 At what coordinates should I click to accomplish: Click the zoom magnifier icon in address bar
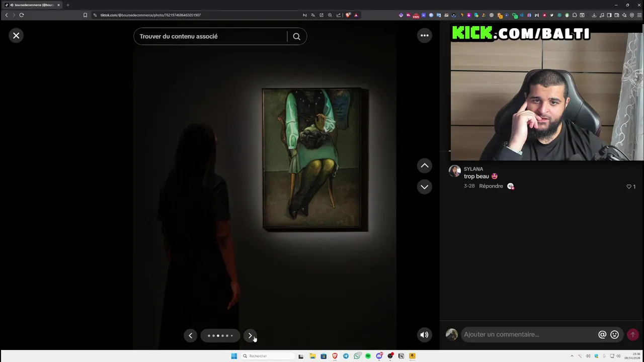(330, 15)
